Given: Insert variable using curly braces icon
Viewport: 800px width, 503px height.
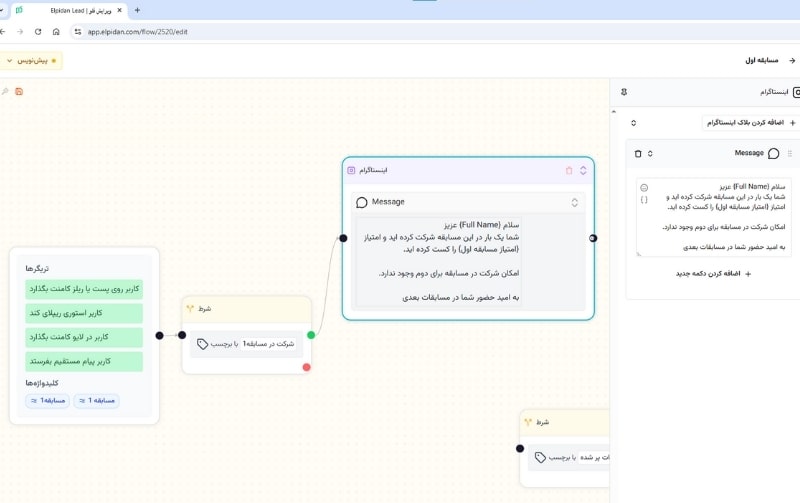Looking at the screenshot, I should [644, 200].
